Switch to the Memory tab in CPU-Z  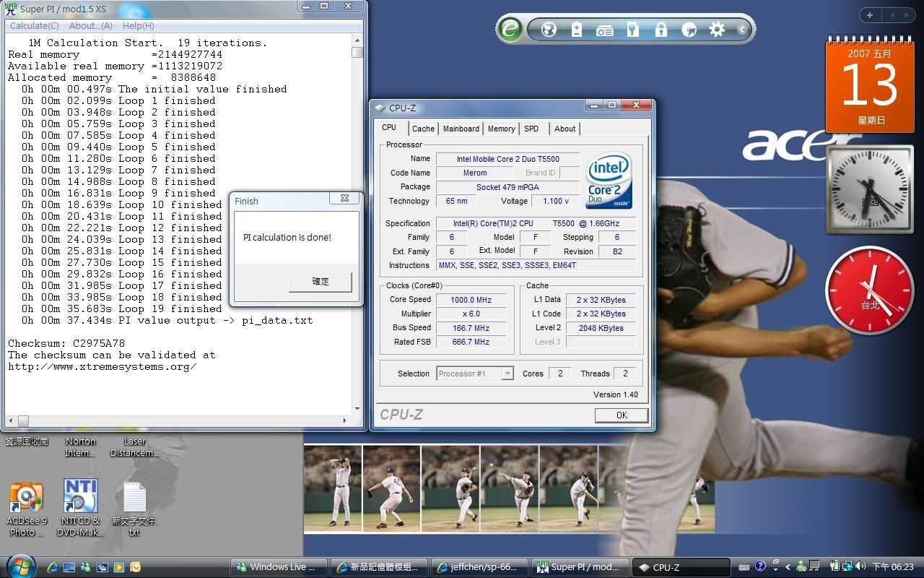[x=501, y=129]
